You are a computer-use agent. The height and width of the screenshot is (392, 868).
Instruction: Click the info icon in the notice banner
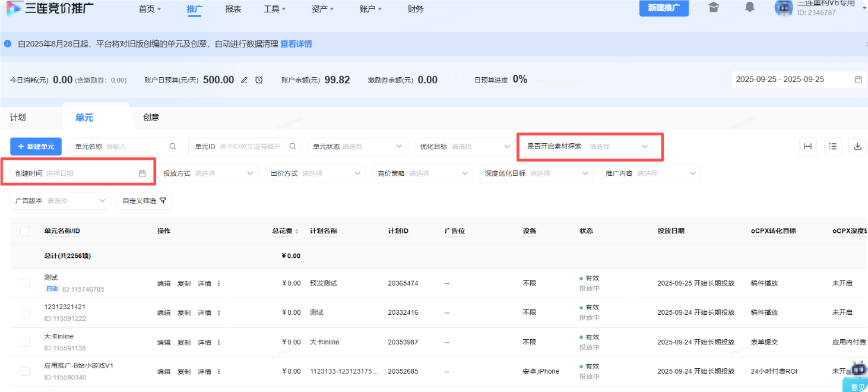pyautogui.click(x=8, y=43)
